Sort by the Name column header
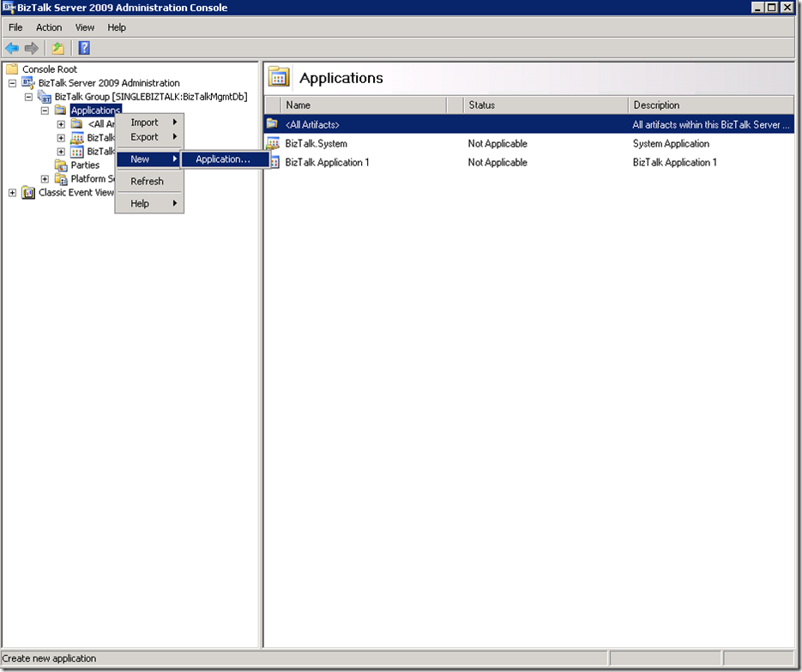802x672 pixels. click(363, 105)
